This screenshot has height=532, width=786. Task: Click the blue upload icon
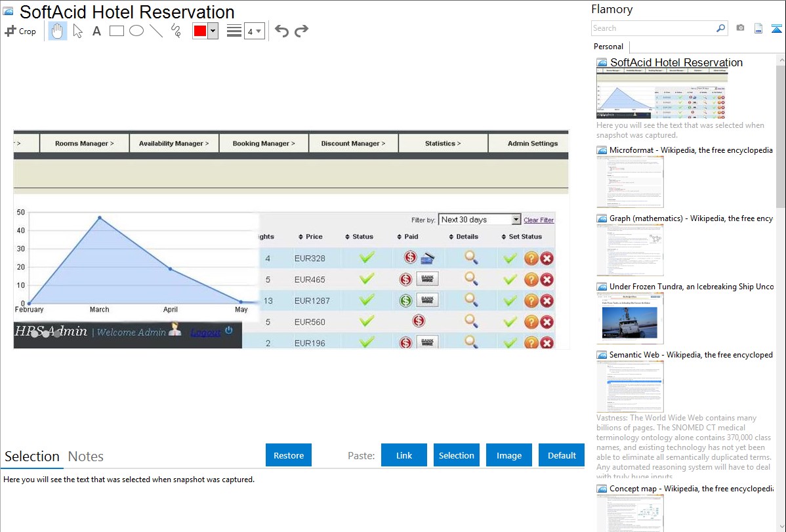click(776, 28)
